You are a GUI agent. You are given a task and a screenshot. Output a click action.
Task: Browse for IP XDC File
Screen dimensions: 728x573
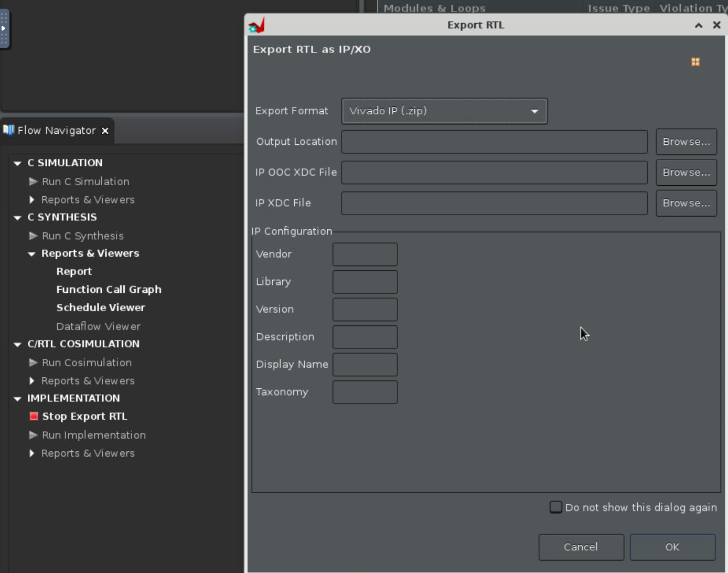pos(686,203)
